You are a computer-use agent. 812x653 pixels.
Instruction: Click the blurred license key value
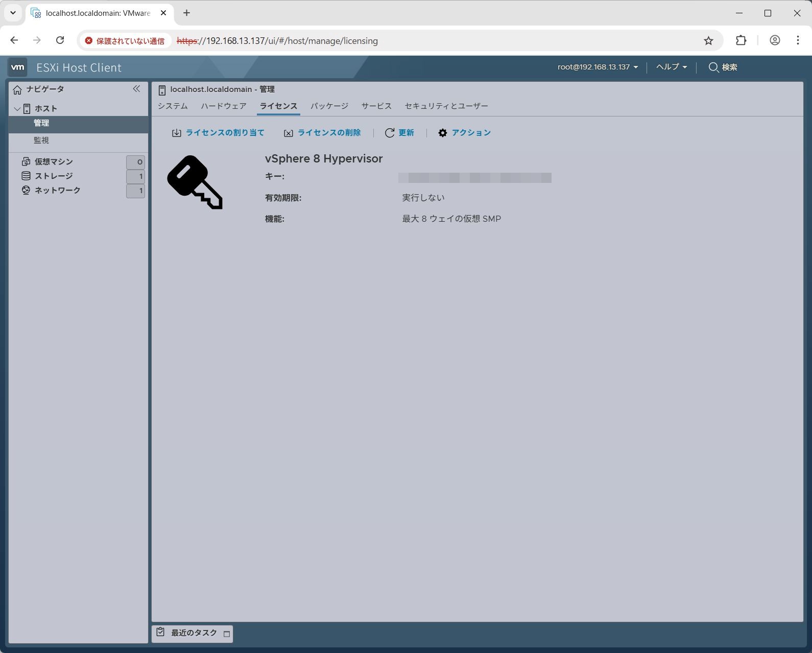coord(475,177)
